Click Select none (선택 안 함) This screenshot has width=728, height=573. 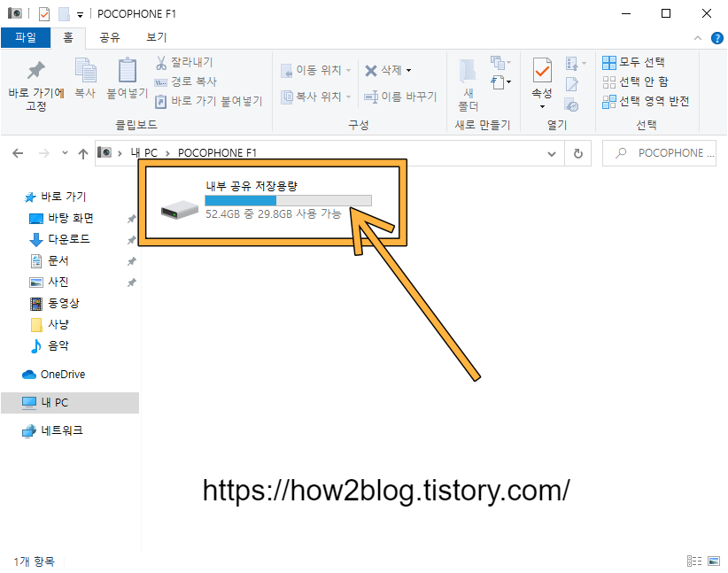pos(635,81)
